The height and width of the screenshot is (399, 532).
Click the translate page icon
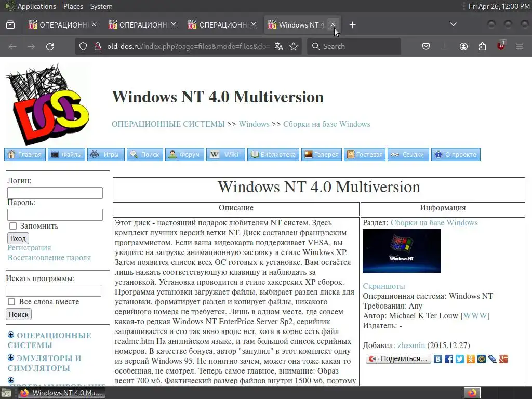pyautogui.click(x=279, y=46)
